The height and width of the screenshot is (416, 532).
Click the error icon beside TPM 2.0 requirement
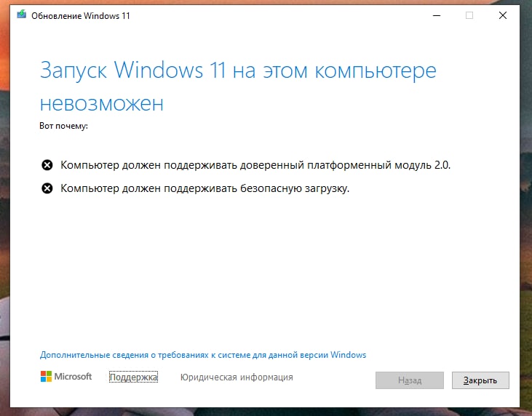click(47, 165)
